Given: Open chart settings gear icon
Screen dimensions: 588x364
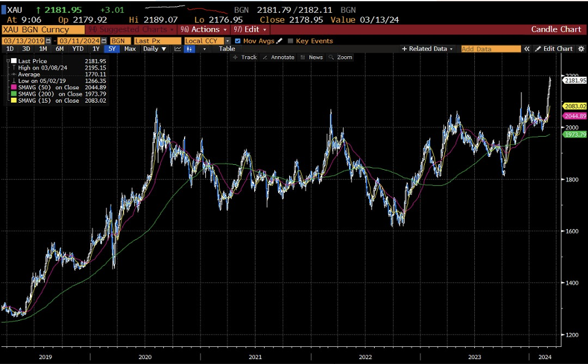Looking at the screenshot, I should [x=581, y=49].
